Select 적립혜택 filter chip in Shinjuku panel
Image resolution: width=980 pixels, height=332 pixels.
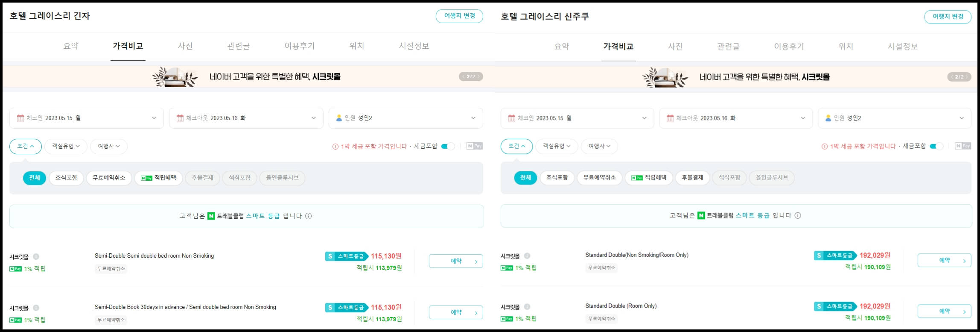coord(649,178)
